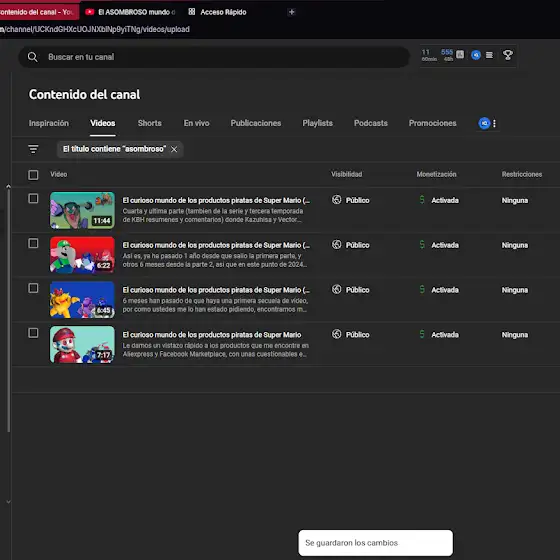Open the En vivo tab
560x560 pixels.
point(196,123)
